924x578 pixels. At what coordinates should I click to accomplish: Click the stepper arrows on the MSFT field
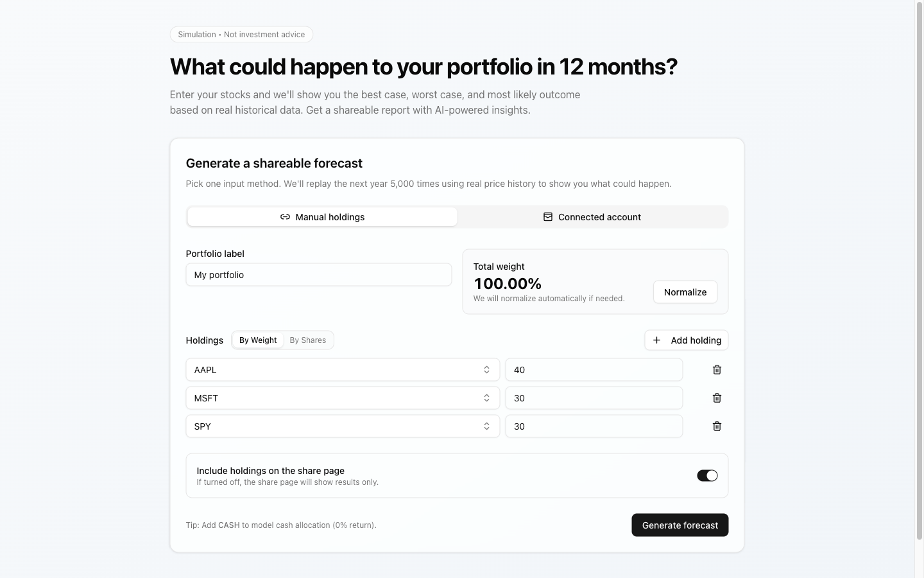click(487, 398)
